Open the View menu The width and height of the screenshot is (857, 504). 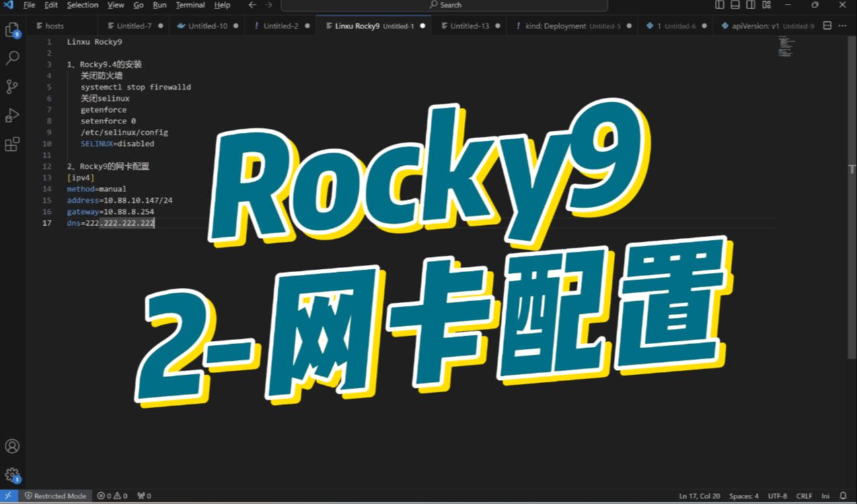tap(116, 5)
